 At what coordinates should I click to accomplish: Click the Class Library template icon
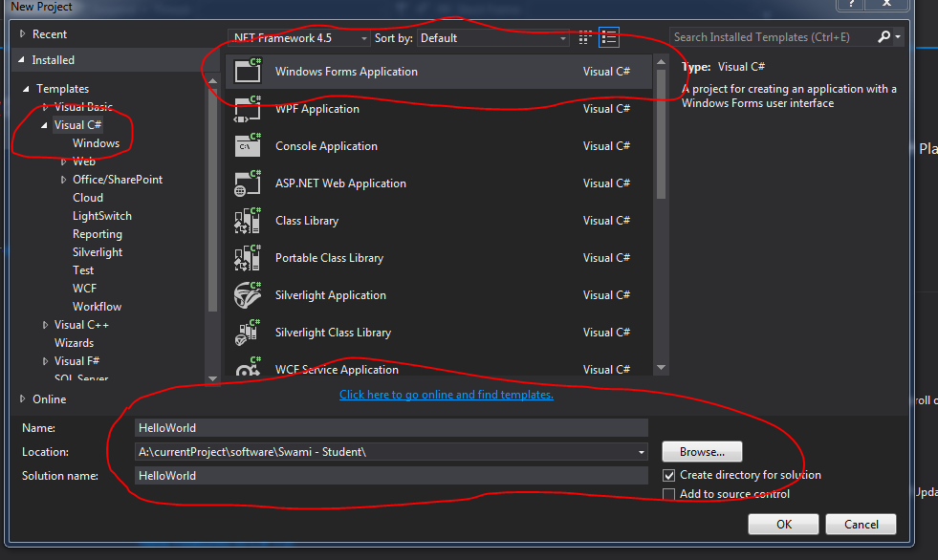248,221
